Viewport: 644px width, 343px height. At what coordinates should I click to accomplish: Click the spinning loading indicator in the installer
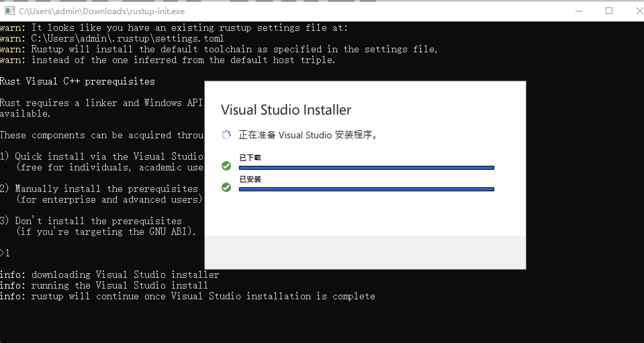pos(226,135)
